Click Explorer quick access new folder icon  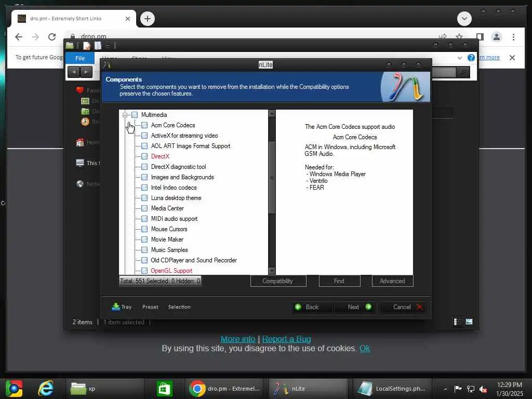pyautogui.click(x=98, y=46)
